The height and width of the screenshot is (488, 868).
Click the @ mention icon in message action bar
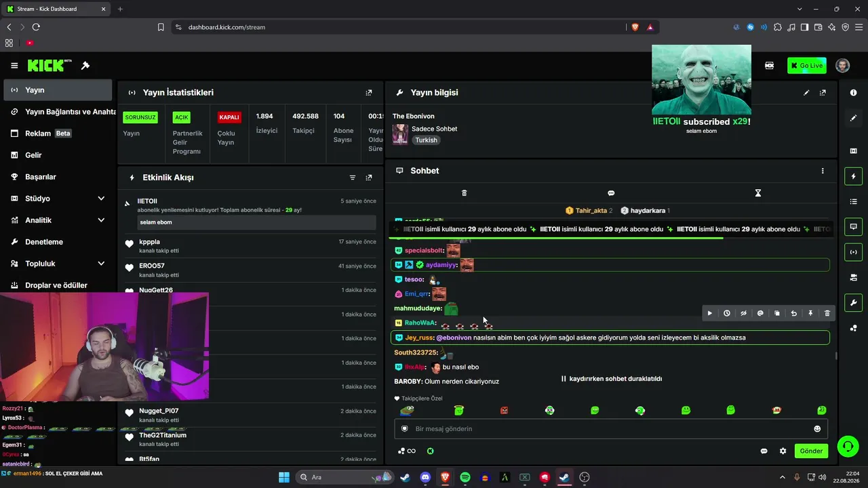point(760,313)
